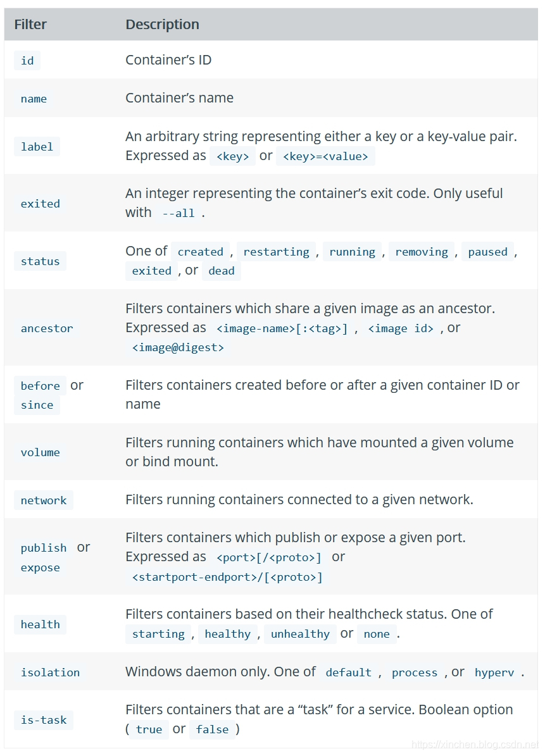This screenshot has width=545, height=756.
Task: Click the "exited" filter in first column
Action: pyautogui.click(x=40, y=204)
